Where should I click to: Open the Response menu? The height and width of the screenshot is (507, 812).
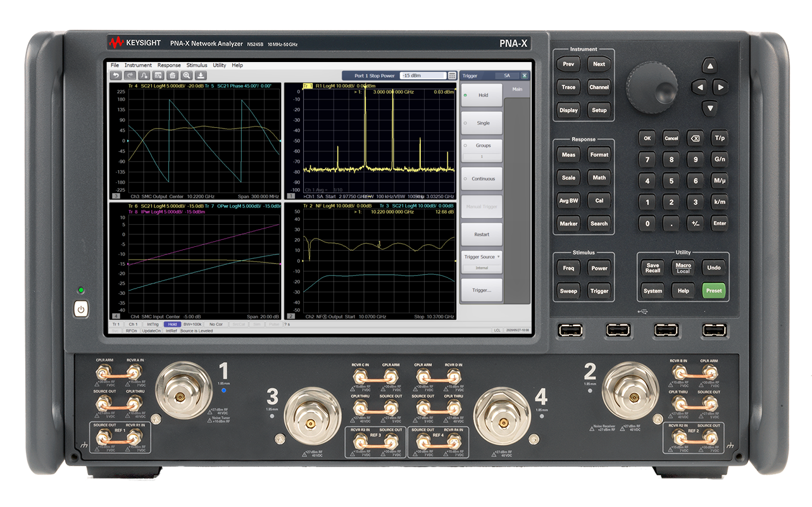[x=169, y=65]
